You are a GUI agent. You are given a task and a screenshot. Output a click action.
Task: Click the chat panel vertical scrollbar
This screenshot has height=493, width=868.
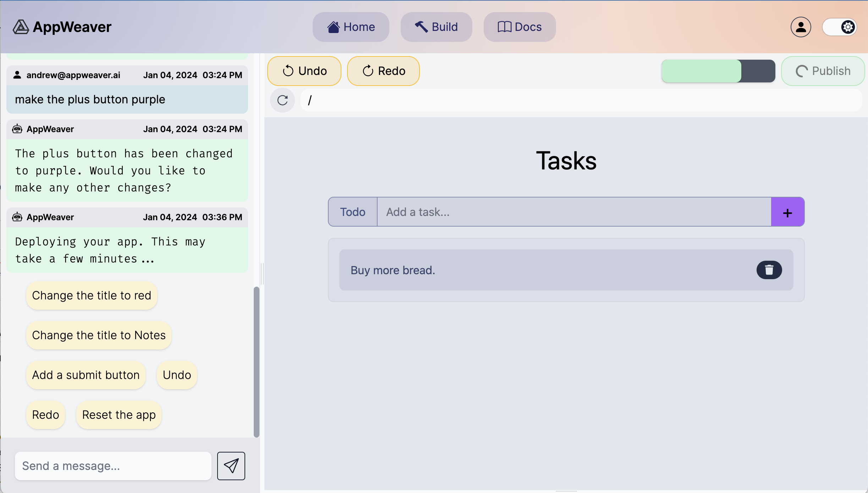256,362
